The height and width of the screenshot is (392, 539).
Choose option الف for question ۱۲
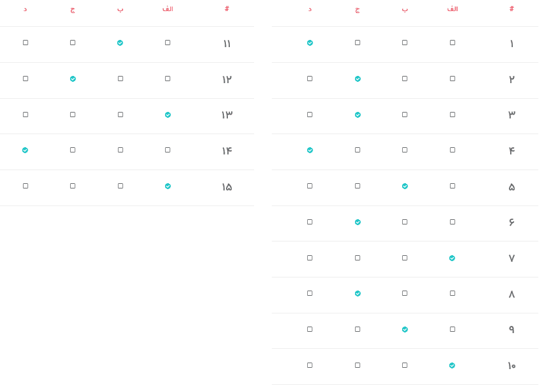pyautogui.click(x=168, y=79)
